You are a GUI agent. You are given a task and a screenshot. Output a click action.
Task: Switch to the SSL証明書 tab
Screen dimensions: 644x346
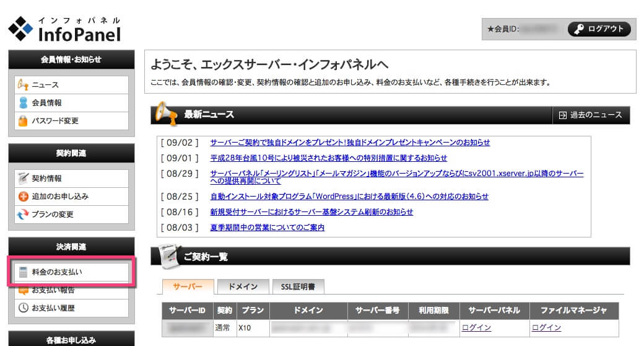point(298,286)
